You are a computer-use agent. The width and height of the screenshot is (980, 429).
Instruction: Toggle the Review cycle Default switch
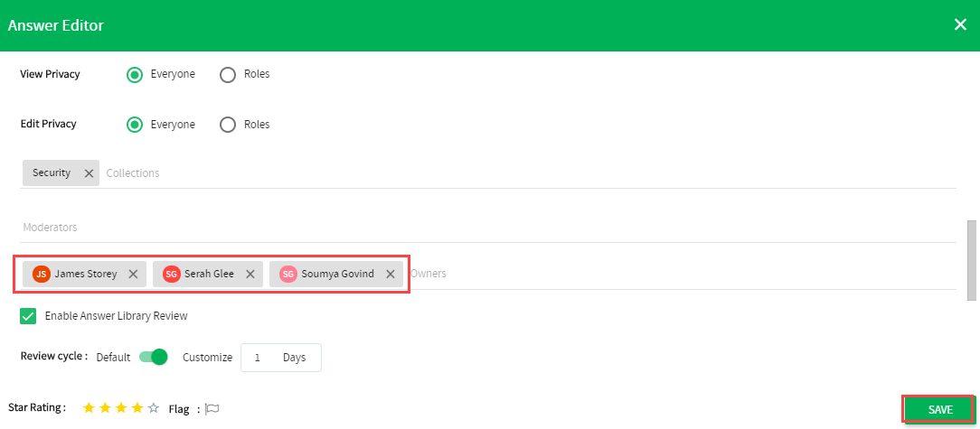click(154, 357)
